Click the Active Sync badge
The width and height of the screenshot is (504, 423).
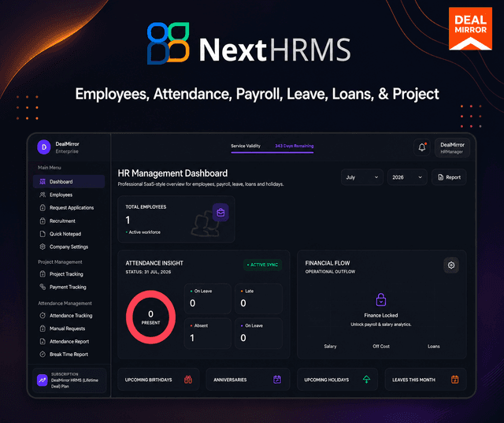point(262,265)
